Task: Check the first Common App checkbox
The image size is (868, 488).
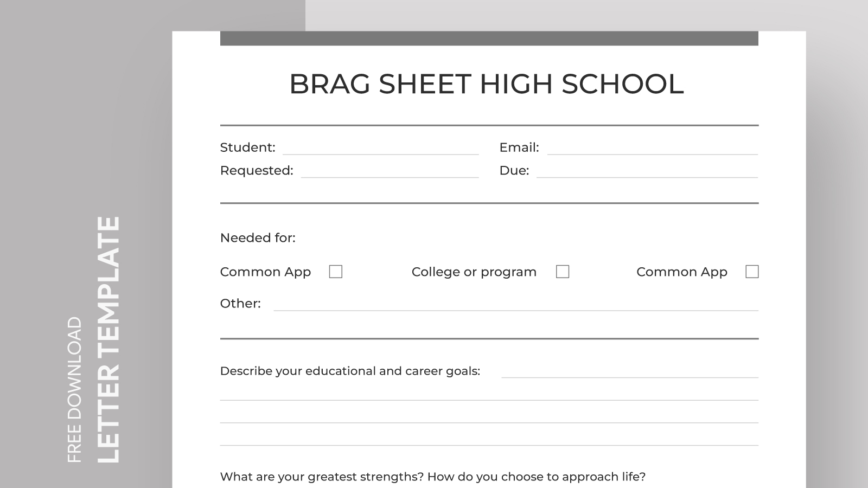Action: point(336,272)
